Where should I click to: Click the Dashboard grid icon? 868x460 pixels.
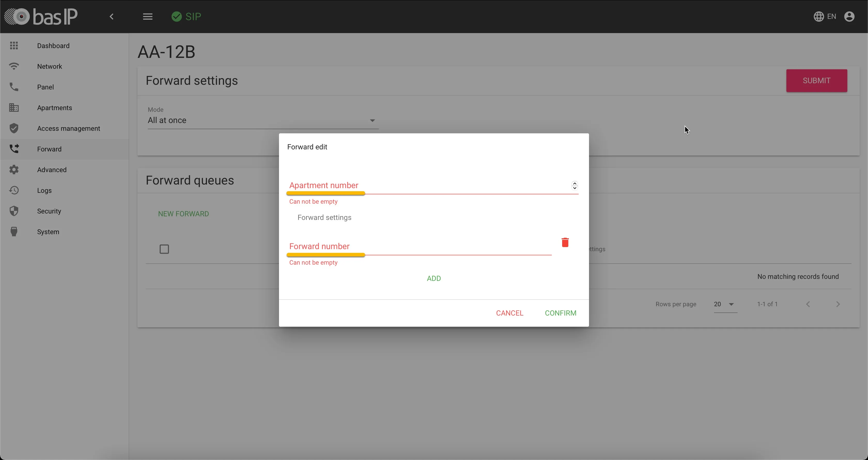[14, 45]
